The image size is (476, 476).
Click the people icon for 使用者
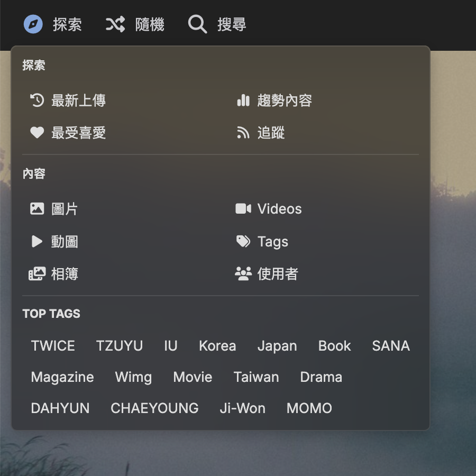coord(243,274)
